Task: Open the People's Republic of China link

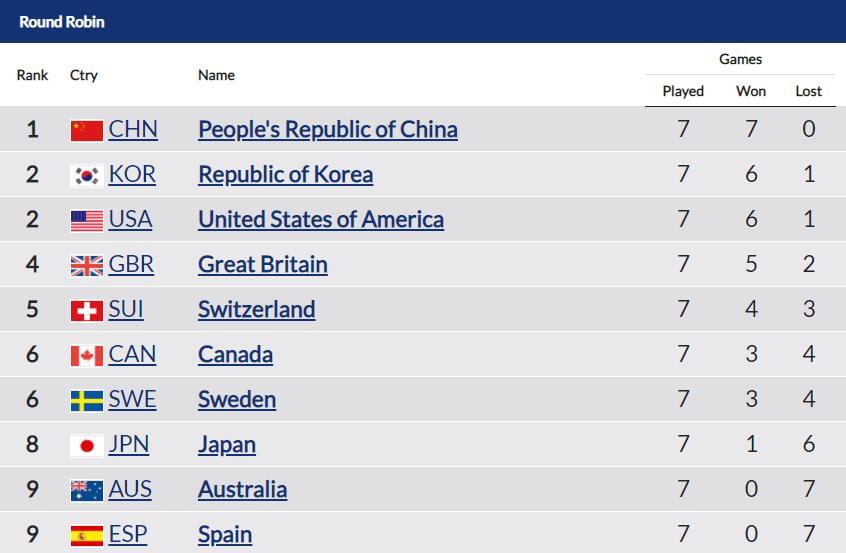Action: point(328,129)
